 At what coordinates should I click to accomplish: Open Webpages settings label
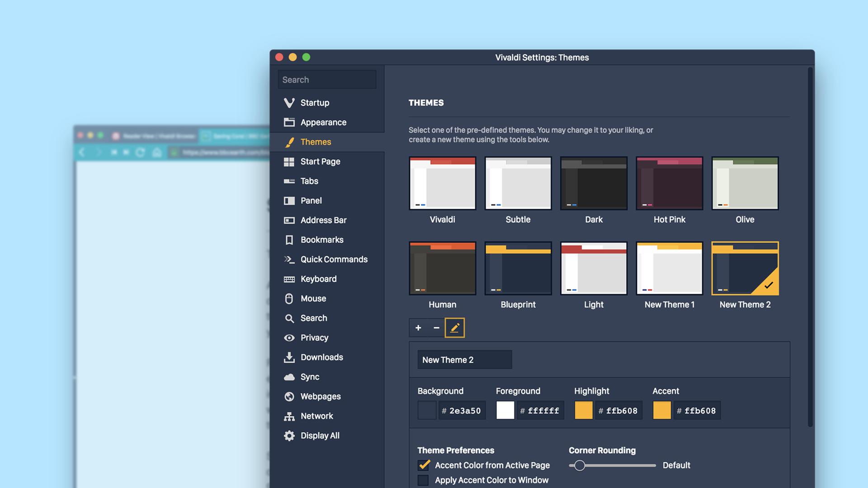(x=321, y=396)
